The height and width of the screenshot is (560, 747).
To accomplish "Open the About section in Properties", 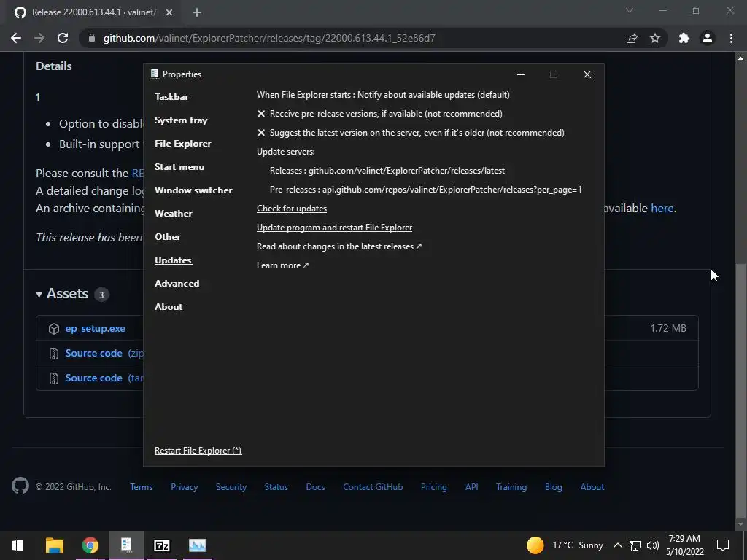I will pyautogui.click(x=169, y=307).
